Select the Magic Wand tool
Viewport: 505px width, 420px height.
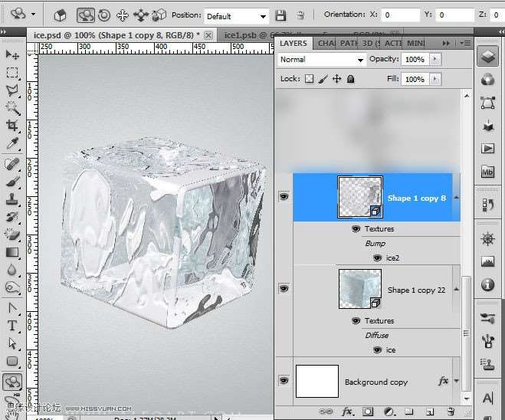coord(12,108)
